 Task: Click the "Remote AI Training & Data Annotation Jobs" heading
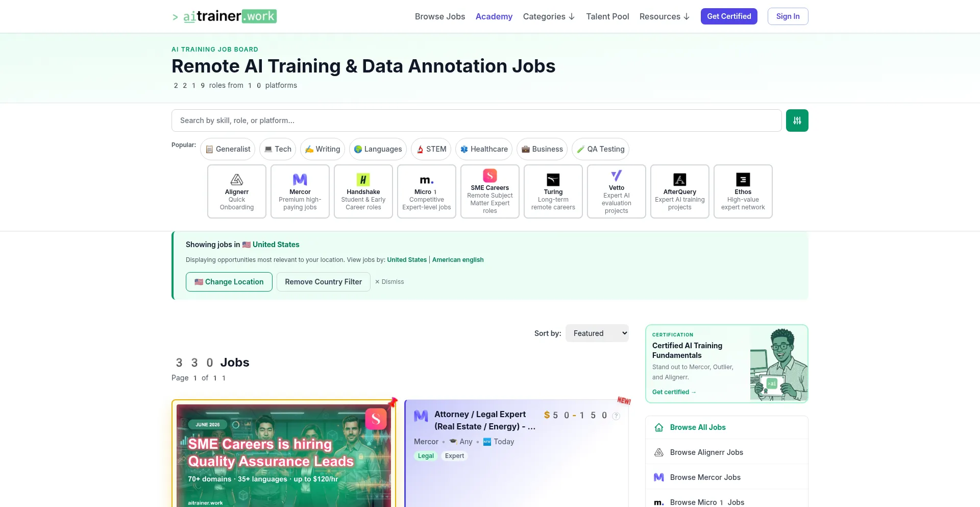363,66
